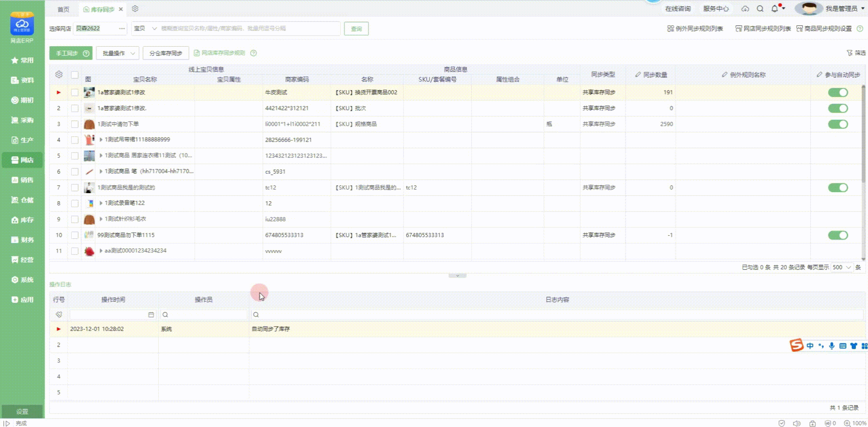Click the vertical scrollbar of the product table
868x427 pixels.
coord(863,134)
